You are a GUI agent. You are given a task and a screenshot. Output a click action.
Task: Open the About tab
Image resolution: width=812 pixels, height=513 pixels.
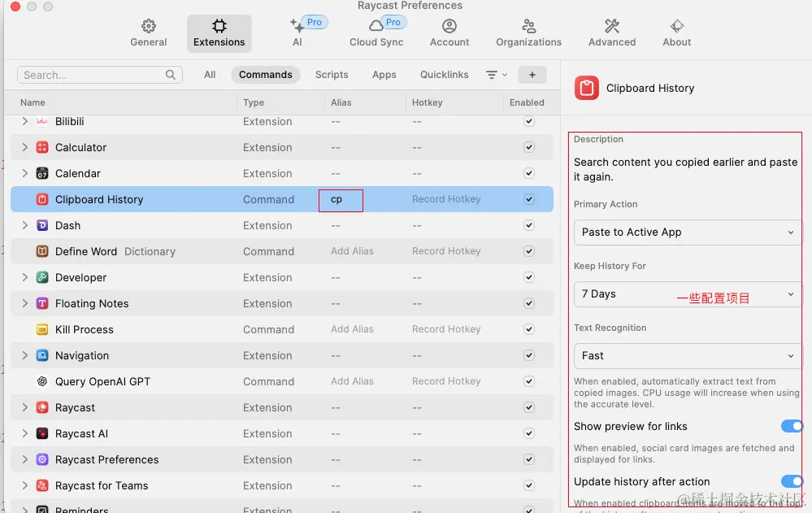pos(677,33)
